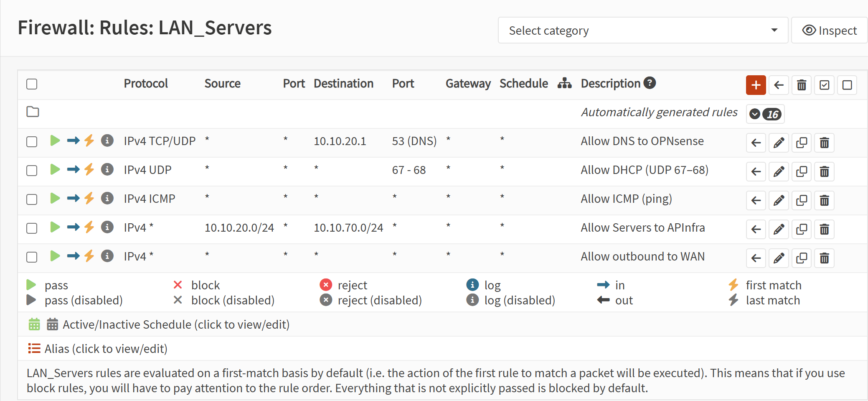Disable the Allow outbound to WAN rule via the pass icon

coord(55,256)
